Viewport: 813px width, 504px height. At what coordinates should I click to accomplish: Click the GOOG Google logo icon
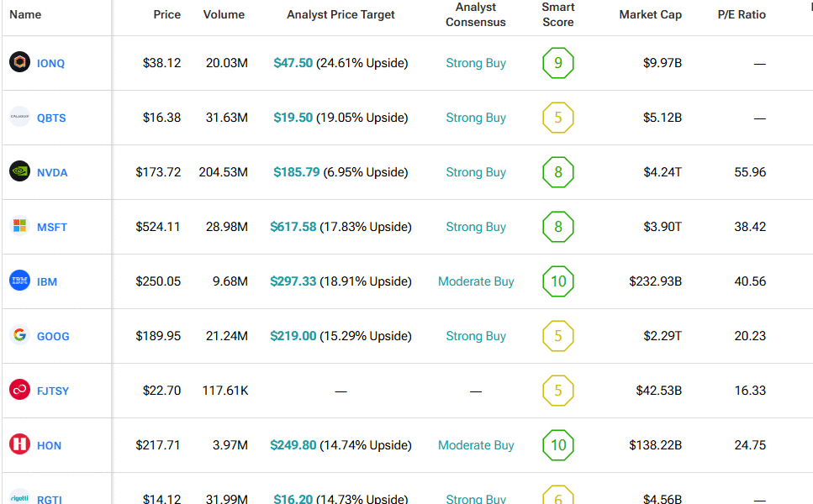coord(19,335)
